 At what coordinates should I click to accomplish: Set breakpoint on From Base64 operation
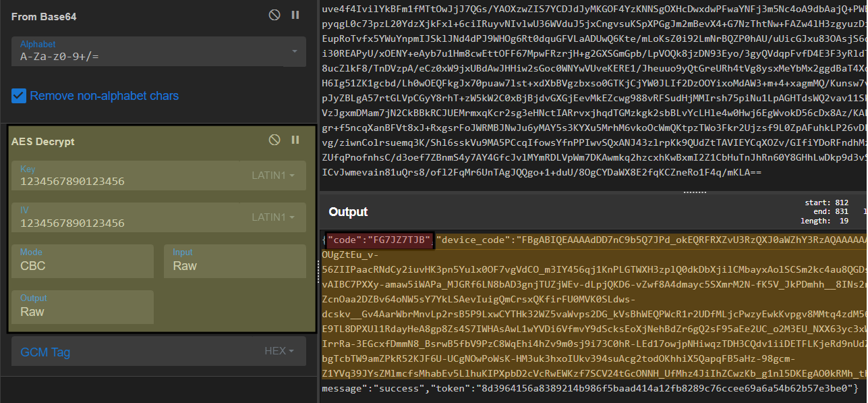tap(295, 15)
